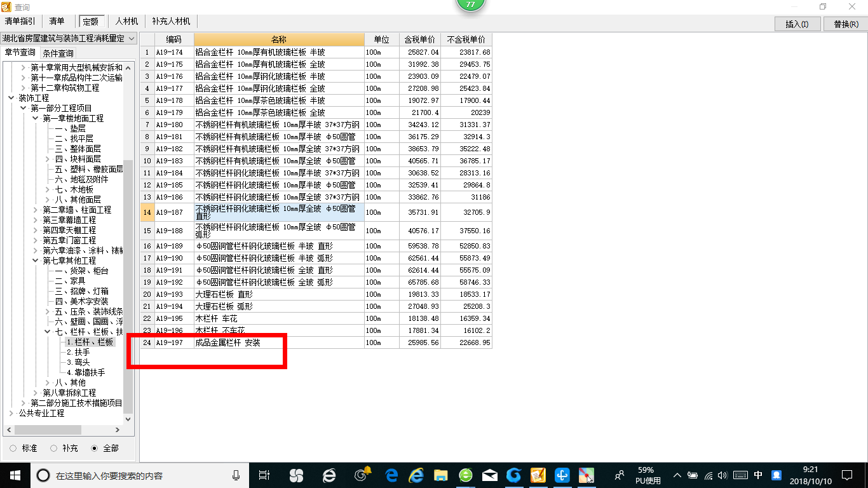Click code cell A19-174
Viewport: 868px width, 488px height.
tap(174, 52)
